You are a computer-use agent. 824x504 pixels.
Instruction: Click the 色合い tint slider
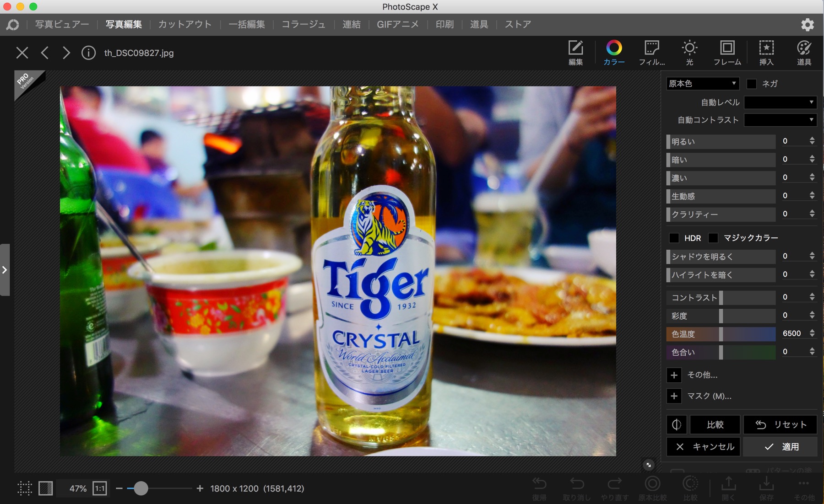(721, 352)
